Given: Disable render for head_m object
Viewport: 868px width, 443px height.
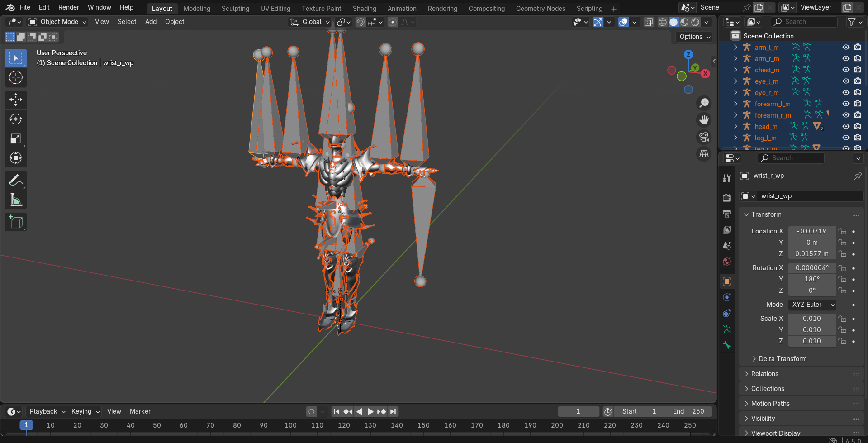Looking at the screenshot, I should point(857,126).
